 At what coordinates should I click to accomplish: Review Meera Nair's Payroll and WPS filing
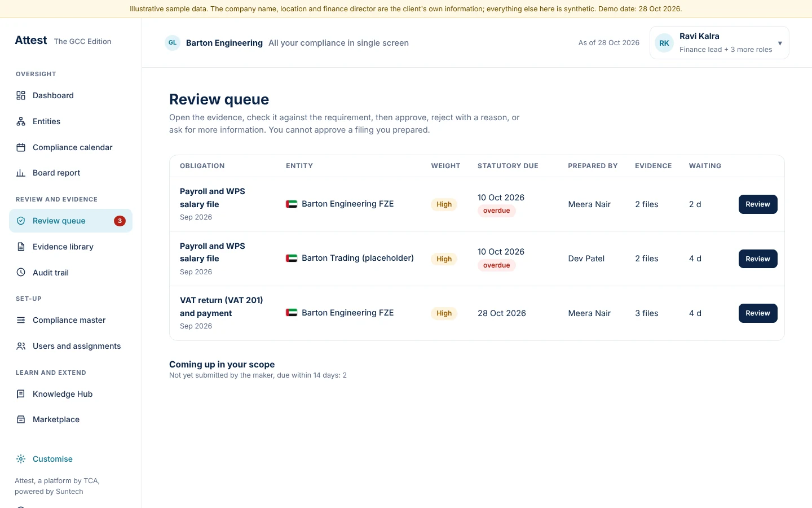[758, 204]
